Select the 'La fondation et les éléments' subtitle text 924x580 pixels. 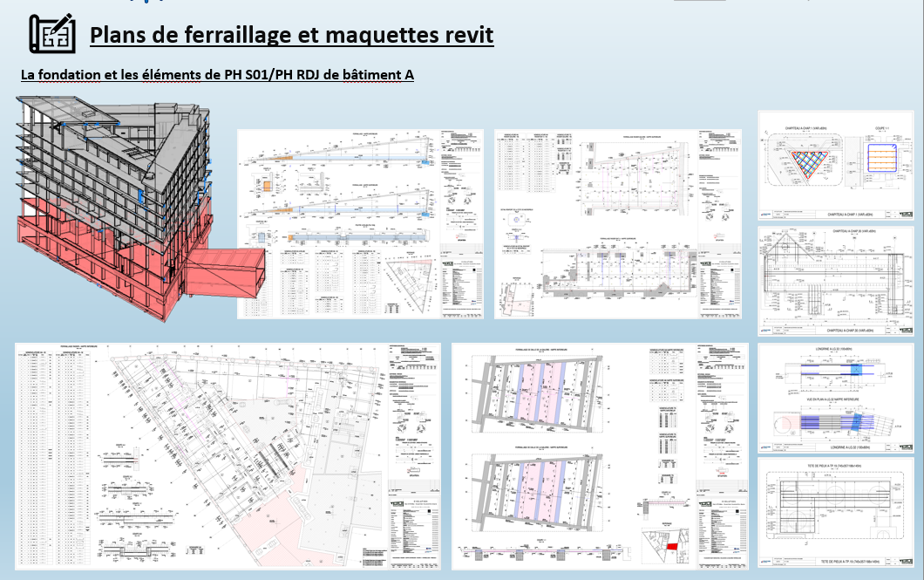tap(217, 75)
